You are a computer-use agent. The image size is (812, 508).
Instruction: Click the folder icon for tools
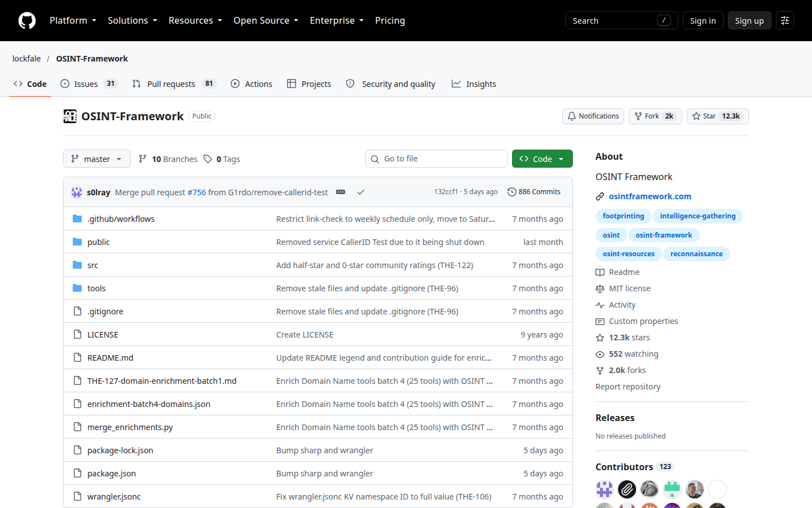click(x=77, y=288)
